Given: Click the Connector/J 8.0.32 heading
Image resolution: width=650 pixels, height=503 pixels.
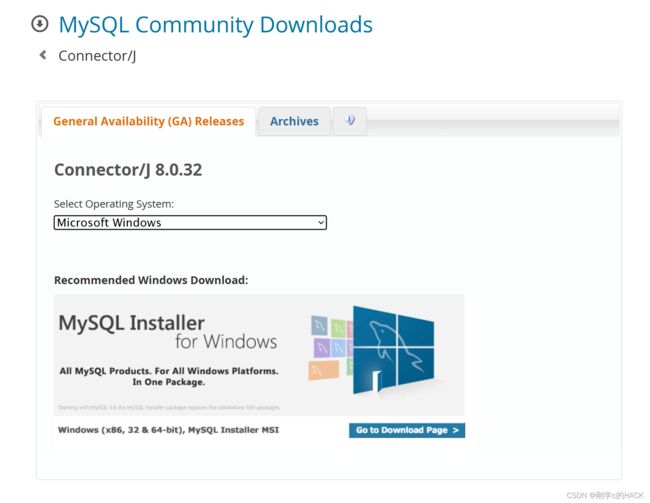Looking at the screenshot, I should 128,170.
